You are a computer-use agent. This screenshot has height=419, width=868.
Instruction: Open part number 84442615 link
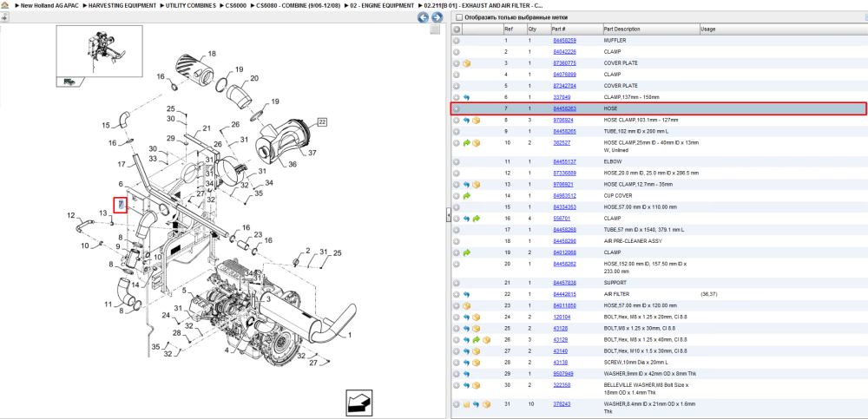tap(565, 294)
